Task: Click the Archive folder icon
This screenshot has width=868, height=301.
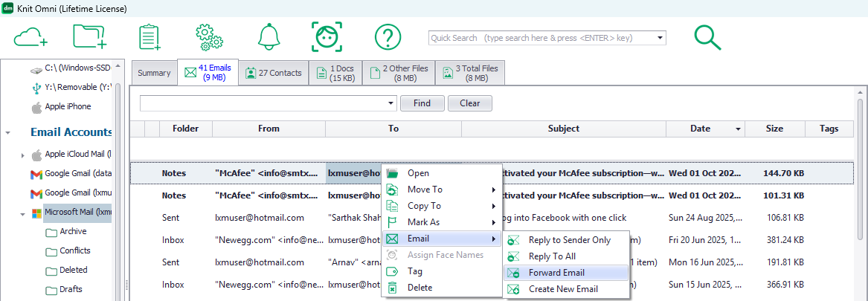Action: point(51,233)
